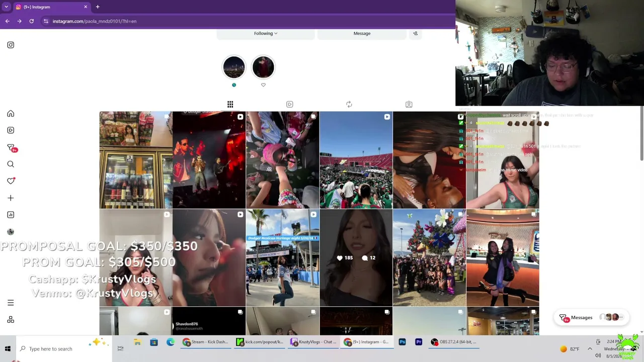Open the Following dropdown button
644x362 pixels.
(266, 33)
